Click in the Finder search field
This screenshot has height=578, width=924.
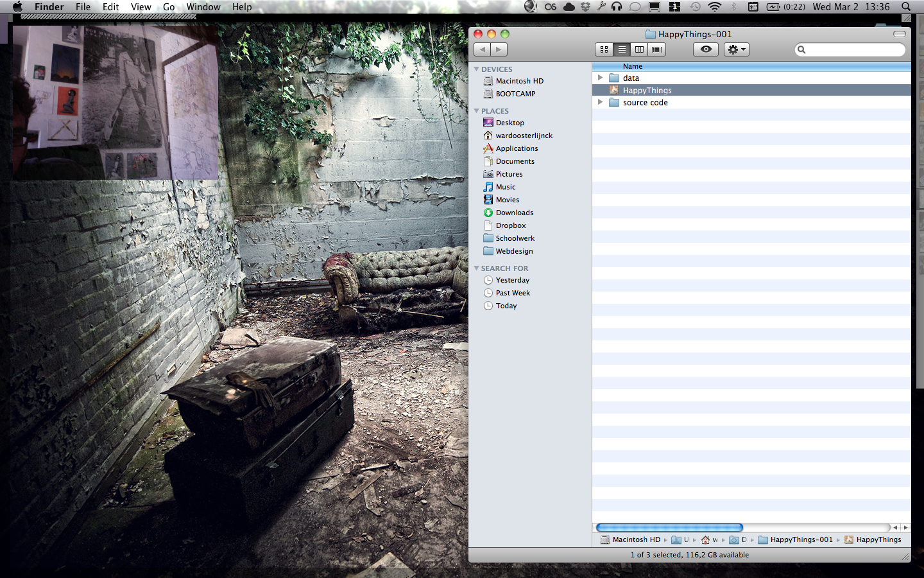[853, 49]
